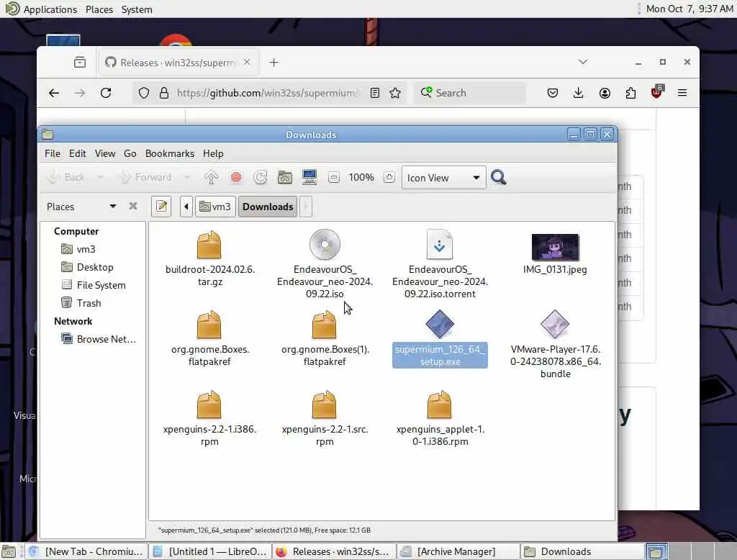The width and height of the screenshot is (737, 560).
Task: Reload the Downloads folder view
Action: coord(261,177)
